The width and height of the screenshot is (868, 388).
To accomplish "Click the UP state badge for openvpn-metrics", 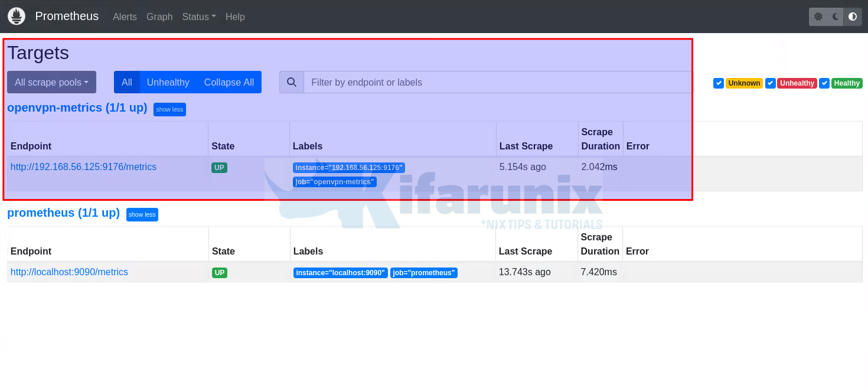I will point(219,168).
